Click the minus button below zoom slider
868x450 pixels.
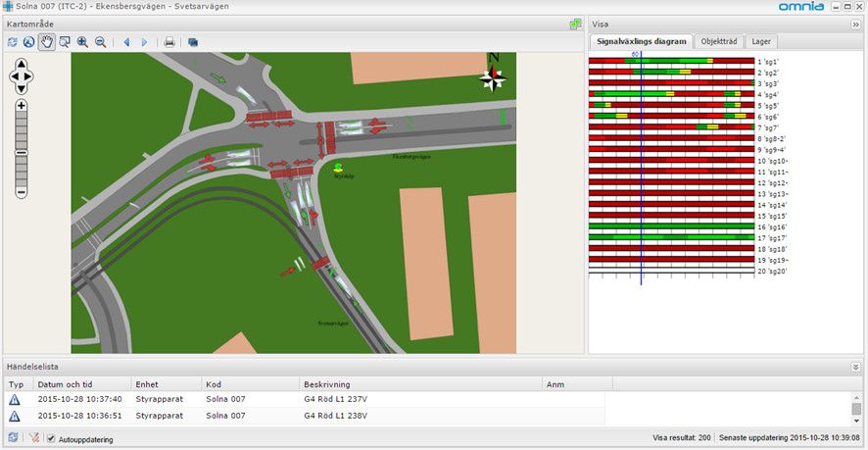pos(21,193)
